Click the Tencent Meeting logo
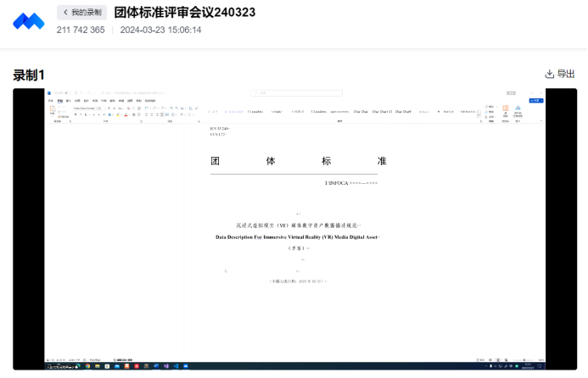The image size is (588, 378). (28, 20)
